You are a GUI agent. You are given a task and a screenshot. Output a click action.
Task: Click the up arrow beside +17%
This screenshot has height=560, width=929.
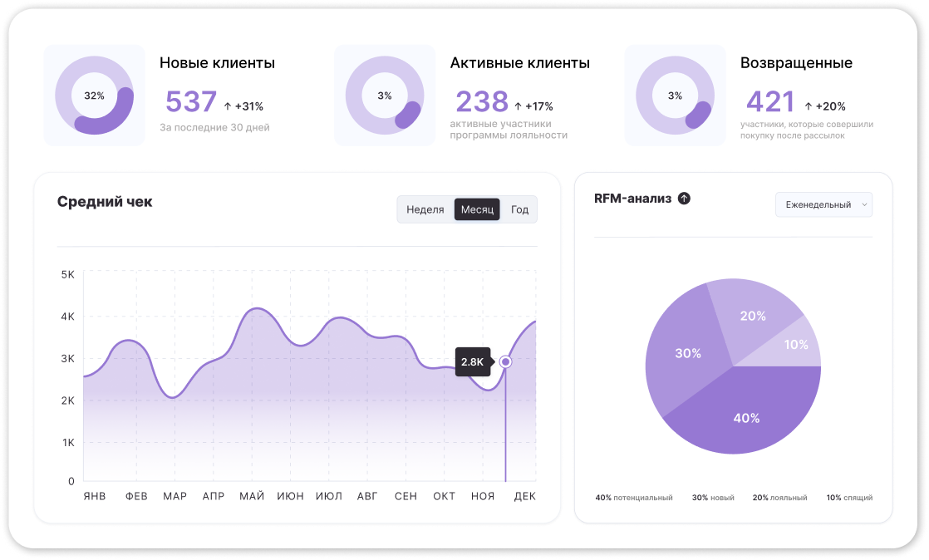[x=518, y=106]
